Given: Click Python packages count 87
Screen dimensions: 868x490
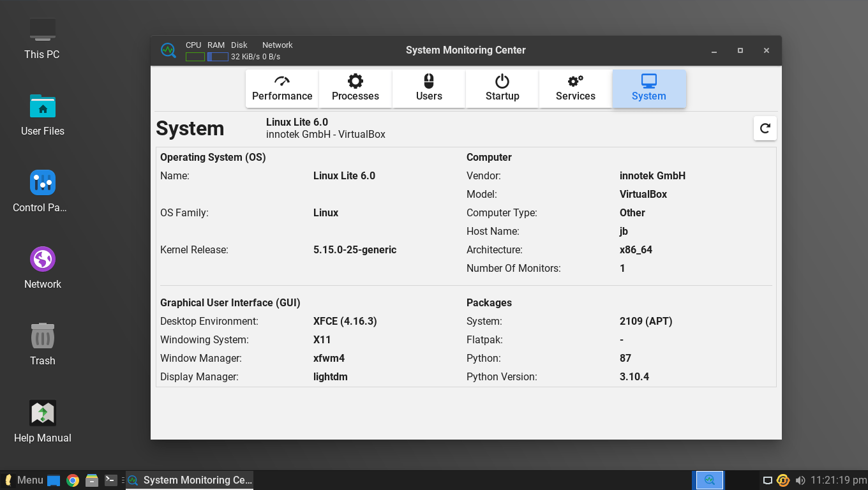Looking at the screenshot, I should click(x=625, y=358).
